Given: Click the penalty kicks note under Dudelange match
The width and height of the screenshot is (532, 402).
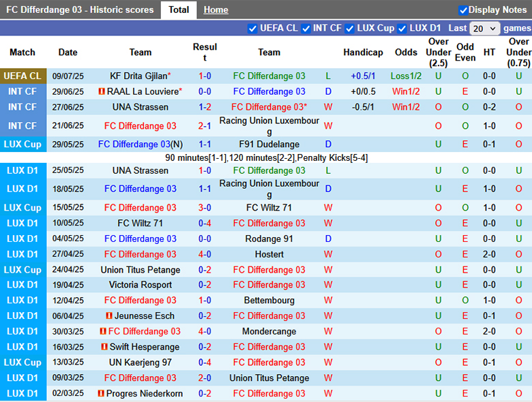Looking at the screenshot, I should 266,157.
